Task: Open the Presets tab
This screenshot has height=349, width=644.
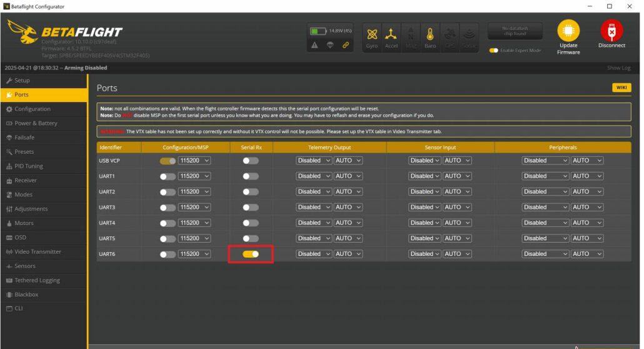Action: tap(44, 152)
